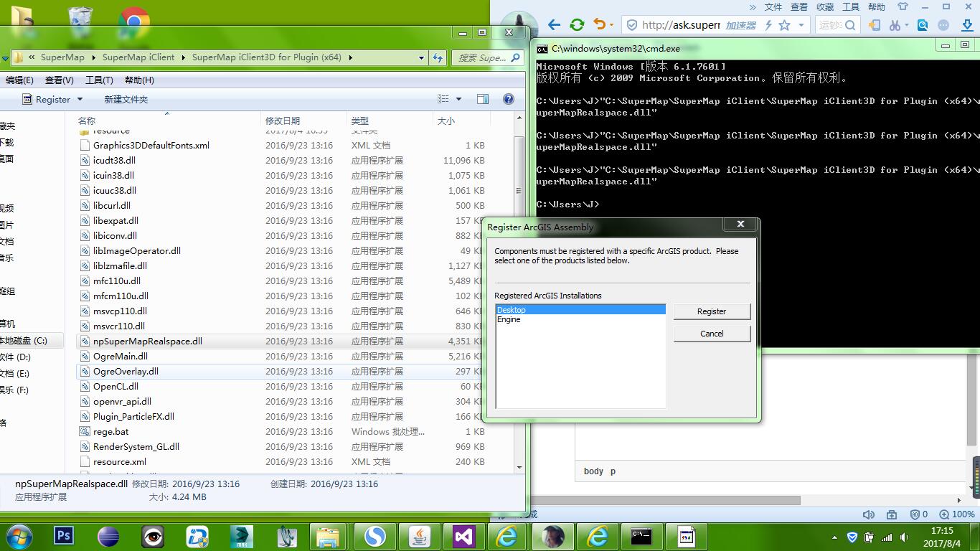Expand the Explorer address bar history dropdown
Screen dimensions: 980x551
(421, 57)
